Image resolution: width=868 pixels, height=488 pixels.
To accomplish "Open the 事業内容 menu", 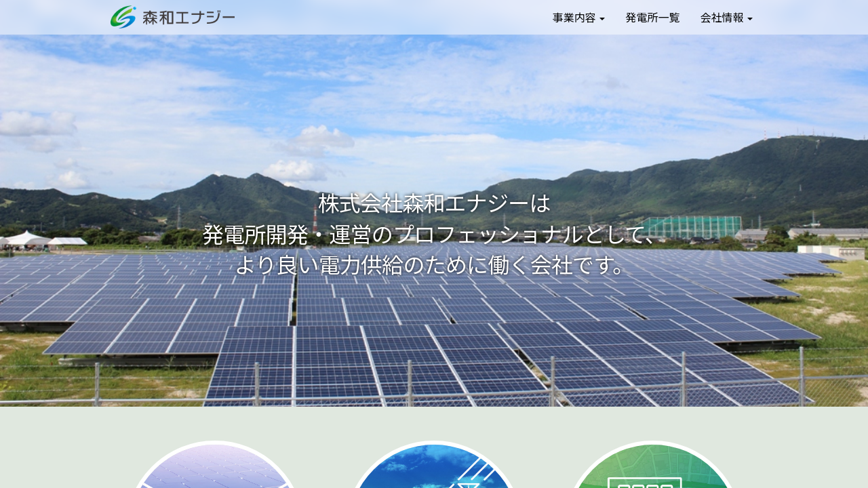I will tap(574, 18).
